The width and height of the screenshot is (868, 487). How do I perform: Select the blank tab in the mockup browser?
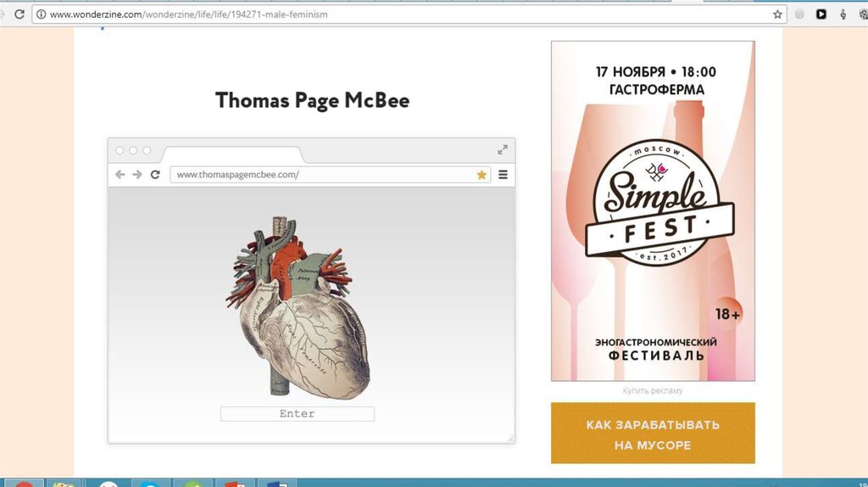(x=231, y=154)
